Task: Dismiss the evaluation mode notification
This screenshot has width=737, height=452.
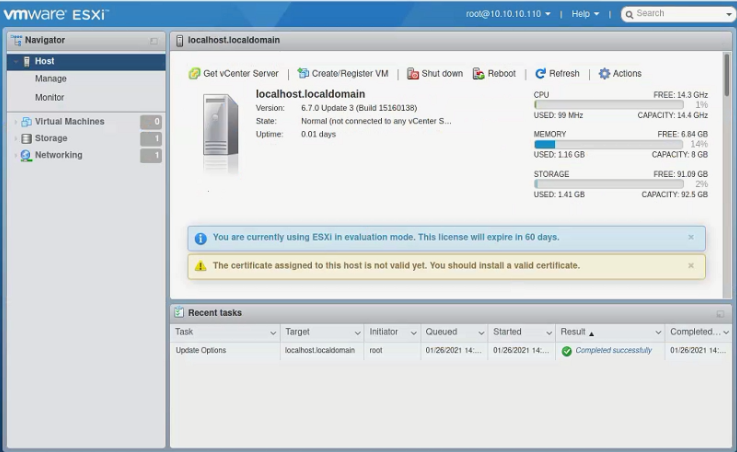Action: (x=691, y=237)
